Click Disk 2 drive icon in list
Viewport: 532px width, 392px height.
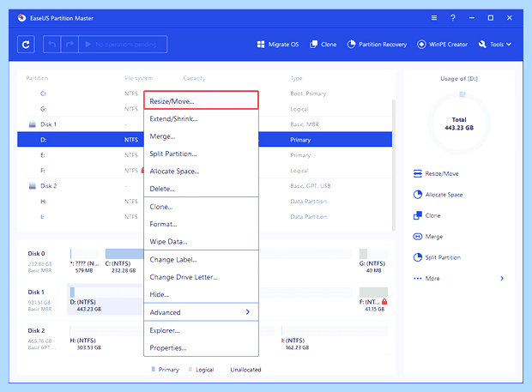33,186
